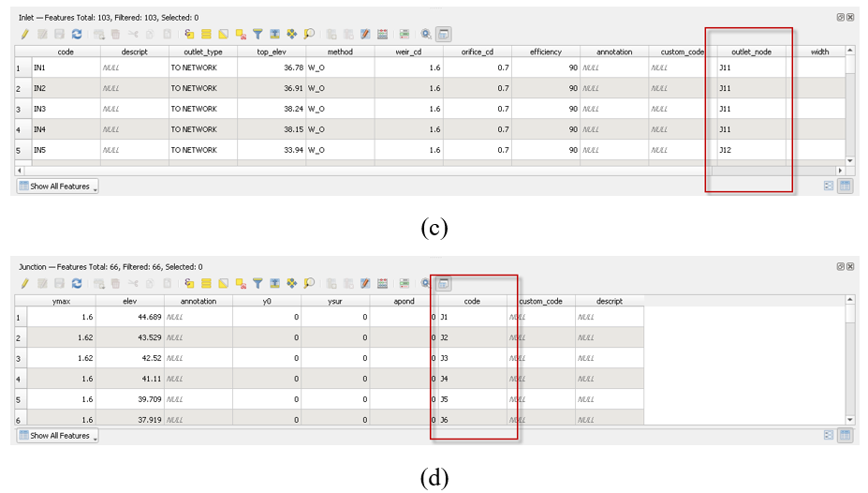Viewport: 868px width, 493px height.
Task: Click the Inlet table horizontal scrollbar
Action: click(x=375, y=171)
